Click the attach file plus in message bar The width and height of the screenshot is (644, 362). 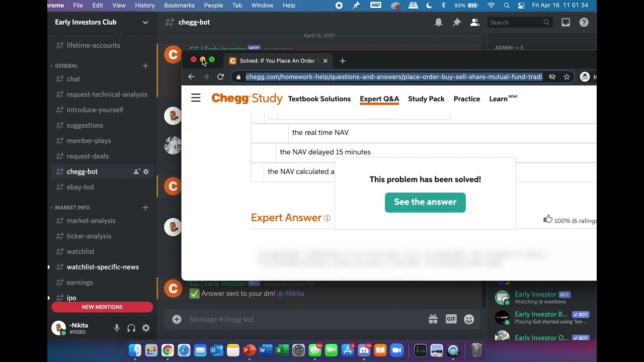click(177, 319)
